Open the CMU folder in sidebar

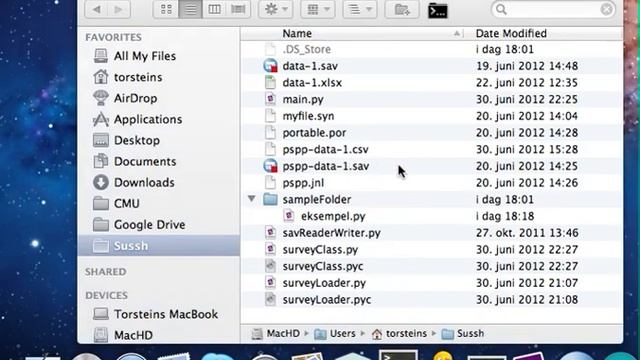tap(116, 204)
